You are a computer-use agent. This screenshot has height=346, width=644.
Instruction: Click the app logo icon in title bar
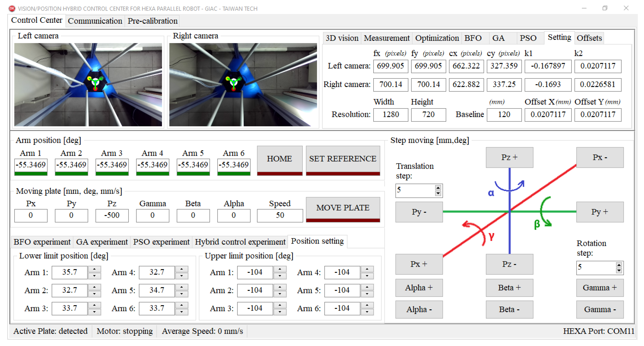tap(12, 8)
